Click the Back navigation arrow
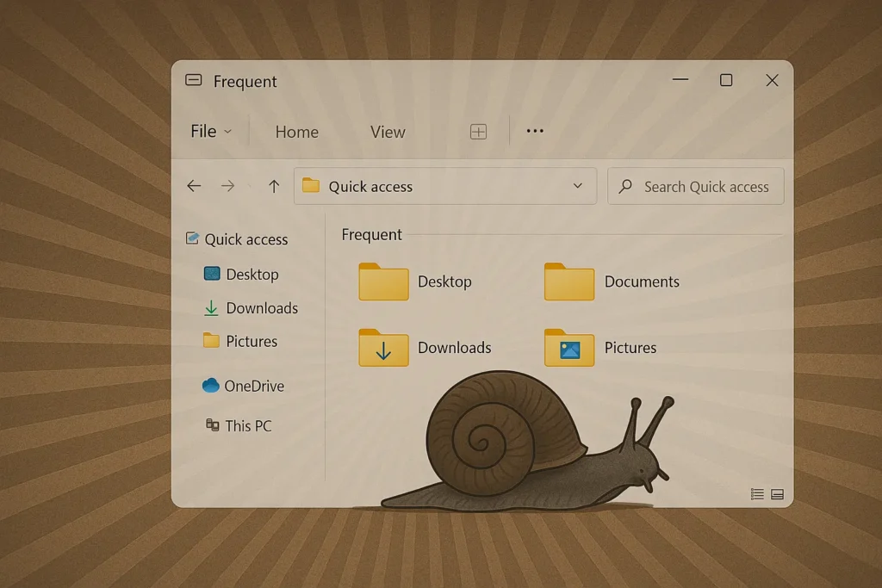 [194, 186]
